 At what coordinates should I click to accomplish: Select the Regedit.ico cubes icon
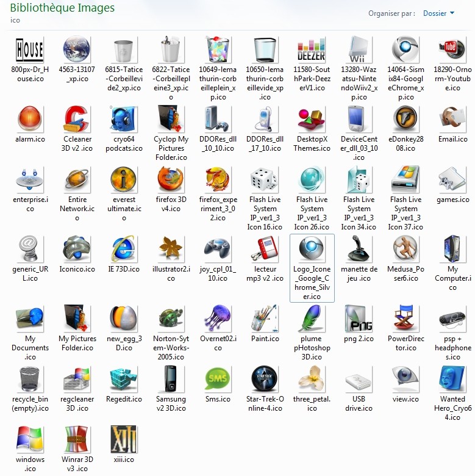tap(124, 379)
